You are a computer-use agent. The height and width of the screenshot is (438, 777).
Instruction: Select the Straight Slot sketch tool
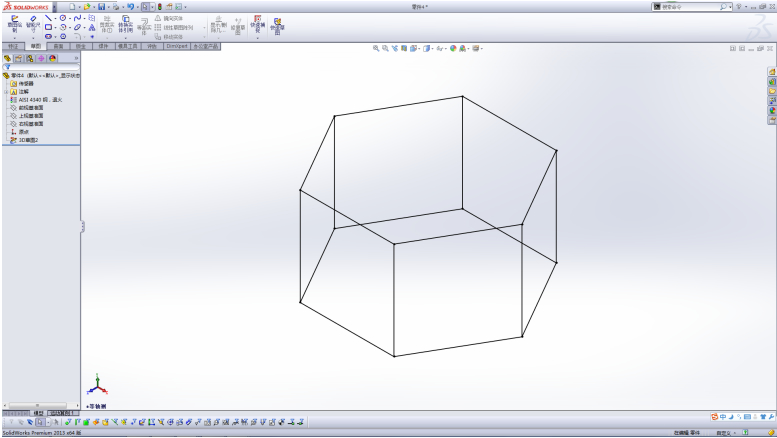point(48,37)
